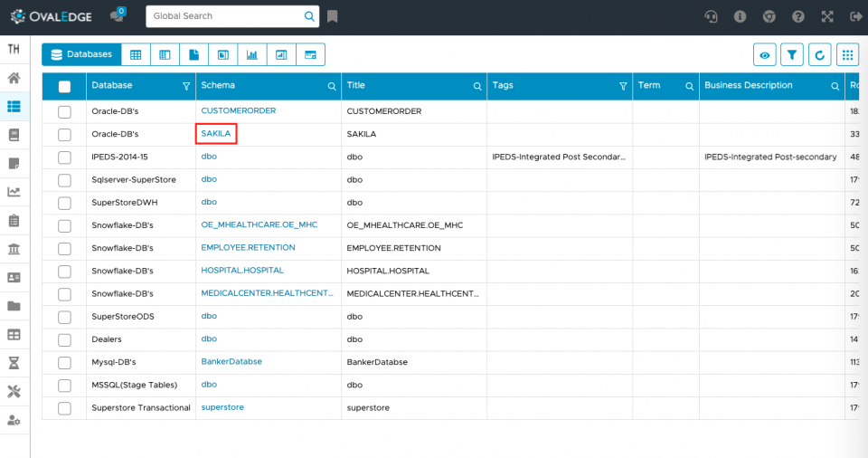The height and width of the screenshot is (458, 868).
Task: Open the folder icon in sidebar
Action: pyautogui.click(x=14, y=306)
